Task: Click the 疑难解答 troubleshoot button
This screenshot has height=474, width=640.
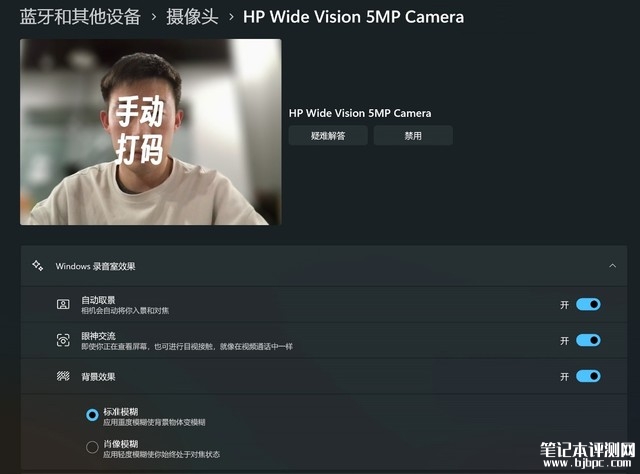Action: click(x=328, y=136)
